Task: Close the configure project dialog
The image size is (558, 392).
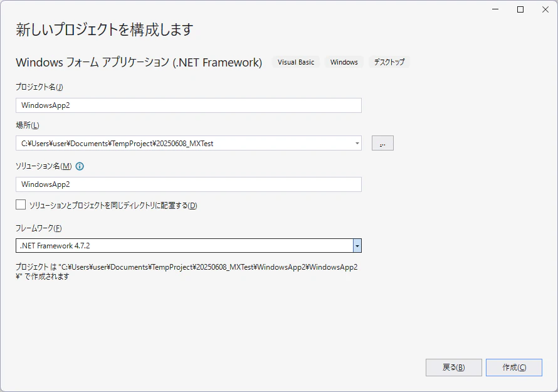Action: click(x=545, y=9)
